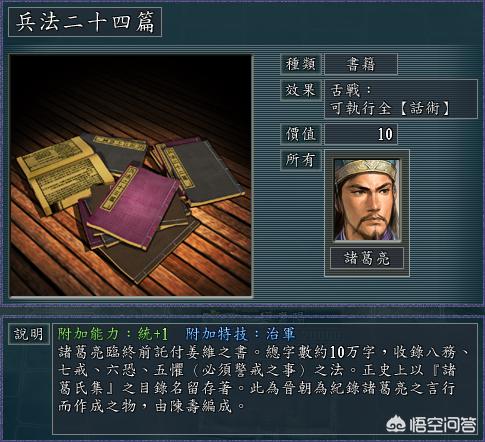485x442 pixels.
Task: Click the purple book in the item image
Action: 133,207
